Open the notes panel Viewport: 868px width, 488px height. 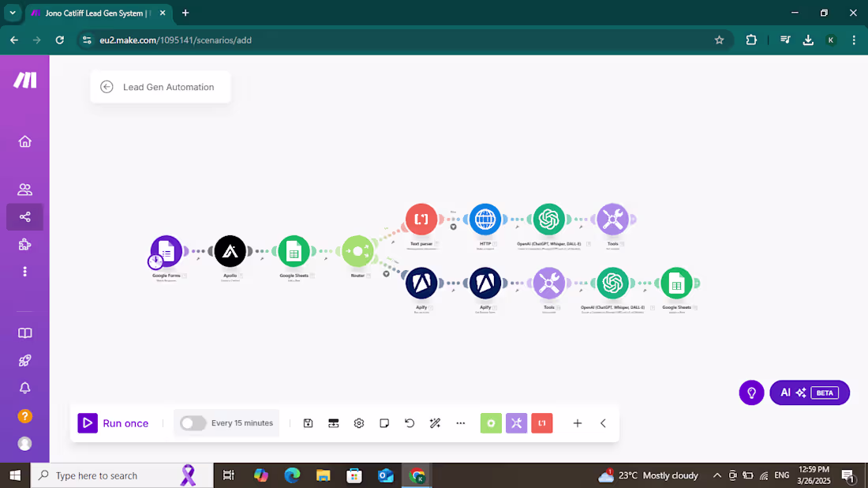click(384, 423)
